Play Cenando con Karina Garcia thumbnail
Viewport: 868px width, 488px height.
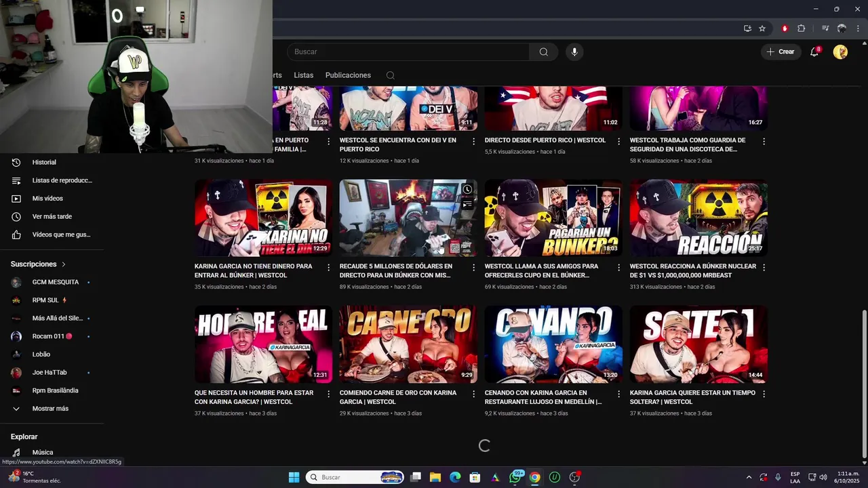pos(553,344)
